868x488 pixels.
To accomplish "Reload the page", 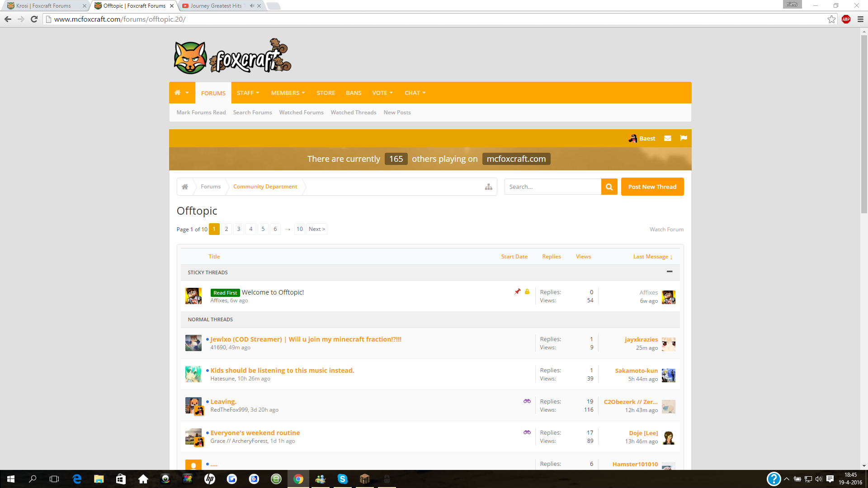I will click(34, 19).
